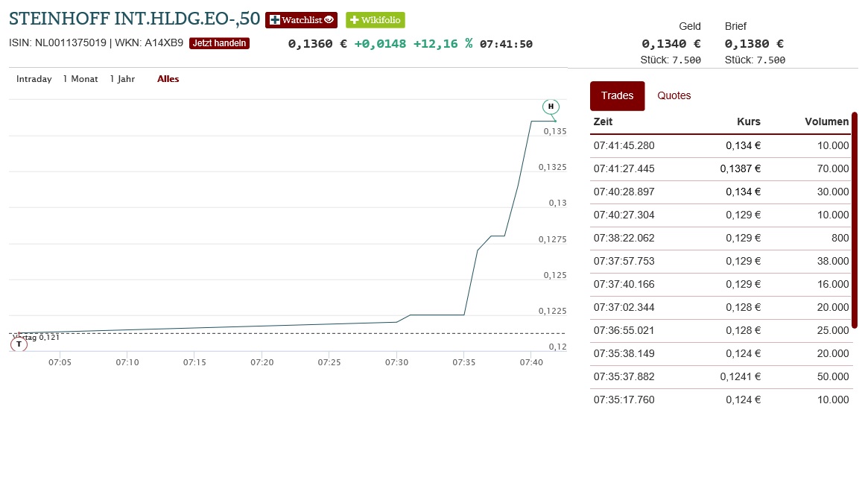Click the "Jetzt handeln" button
Viewport: 868px width, 483px height.
click(219, 43)
